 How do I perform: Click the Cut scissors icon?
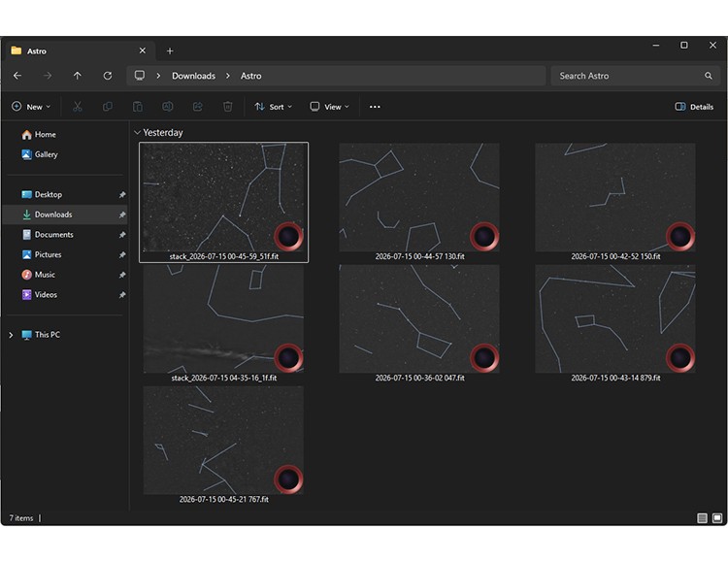(x=78, y=107)
